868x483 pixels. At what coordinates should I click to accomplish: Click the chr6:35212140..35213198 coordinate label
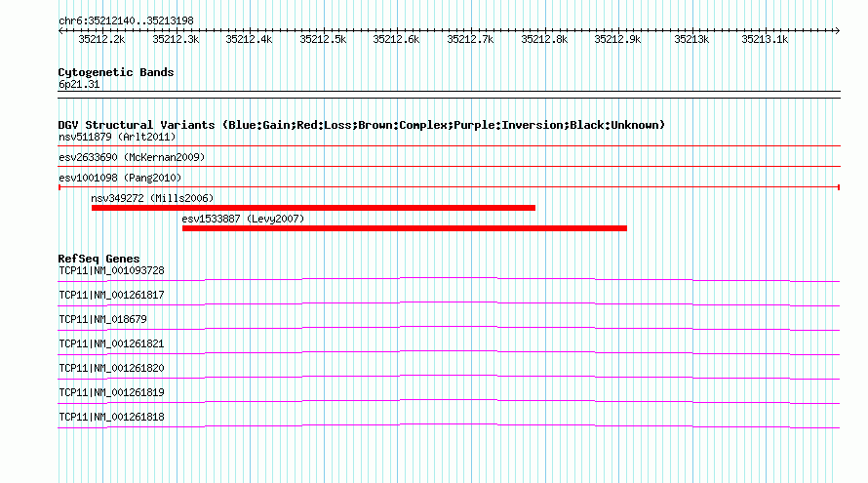coord(126,20)
